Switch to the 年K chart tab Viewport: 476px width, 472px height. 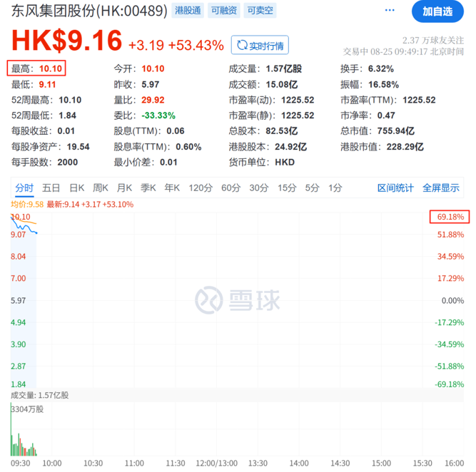[x=172, y=188]
